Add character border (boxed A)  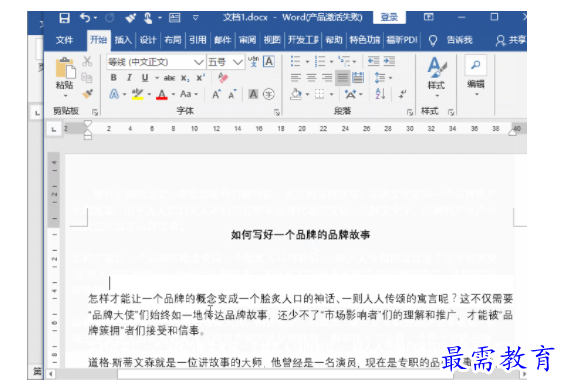click(269, 61)
